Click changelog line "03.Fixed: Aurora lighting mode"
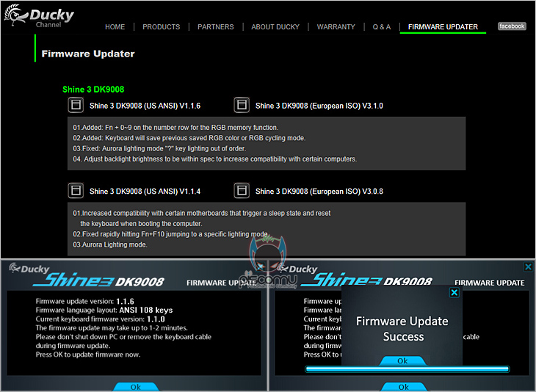 click(x=159, y=149)
